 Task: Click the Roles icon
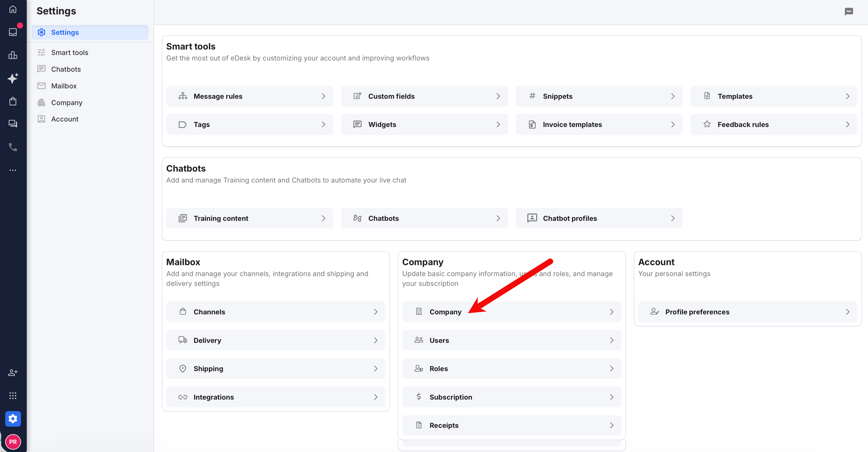418,369
